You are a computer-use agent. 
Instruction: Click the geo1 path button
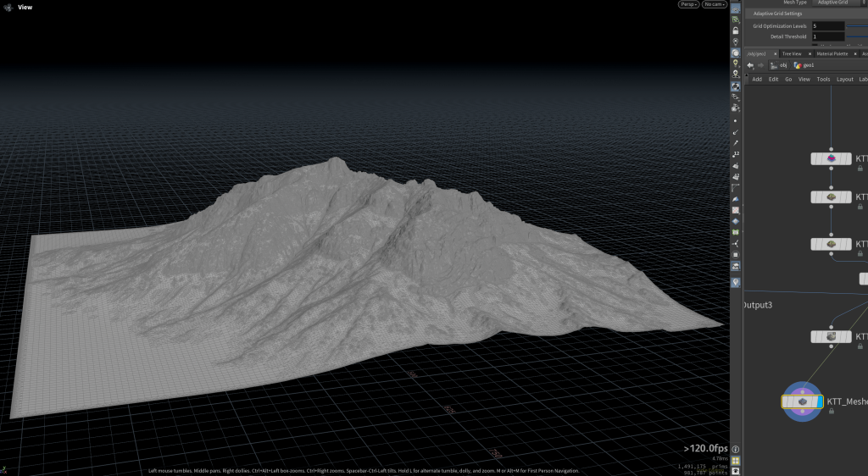[x=804, y=65]
